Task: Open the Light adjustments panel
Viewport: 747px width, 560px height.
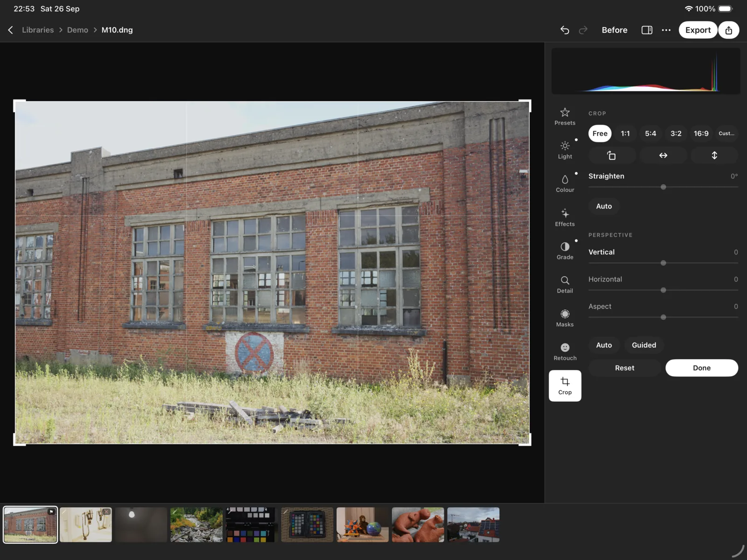Action: pos(565,150)
